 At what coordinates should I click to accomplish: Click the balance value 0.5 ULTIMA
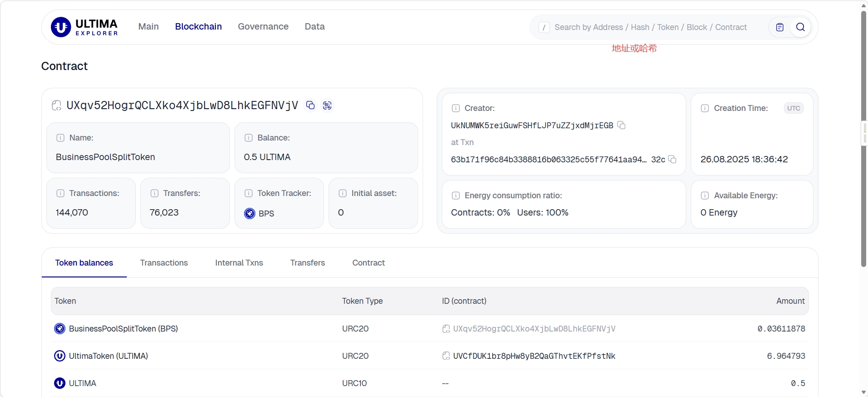point(267,157)
